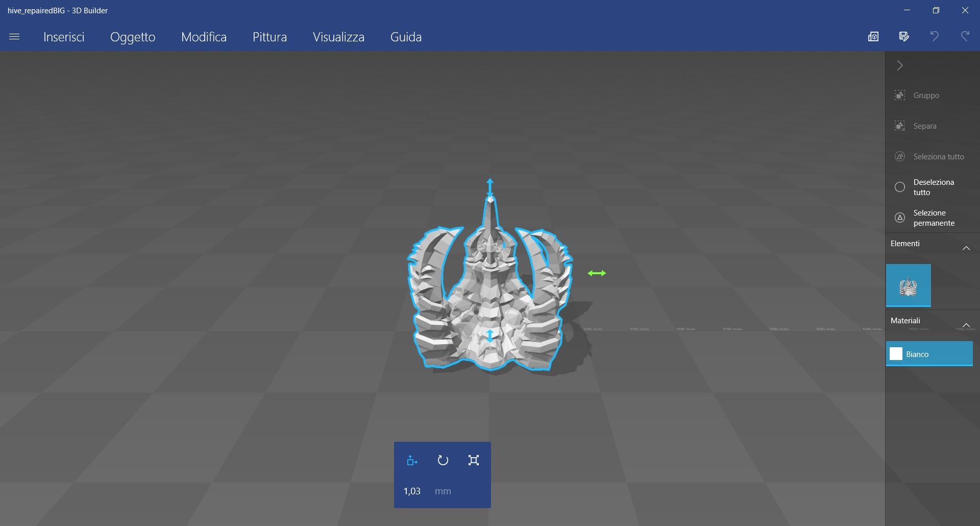980x526 pixels.
Task: Select the Bianco material swatch
Action: pyautogui.click(x=929, y=354)
